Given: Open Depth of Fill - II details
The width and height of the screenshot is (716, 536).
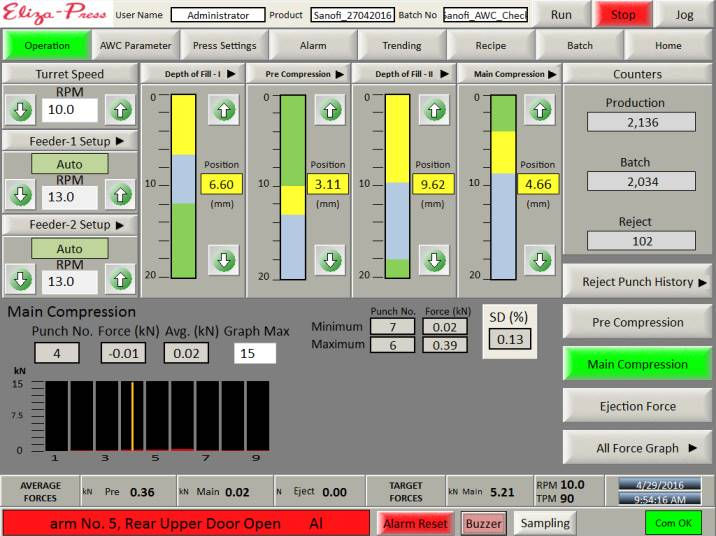Looking at the screenshot, I should click(404, 74).
